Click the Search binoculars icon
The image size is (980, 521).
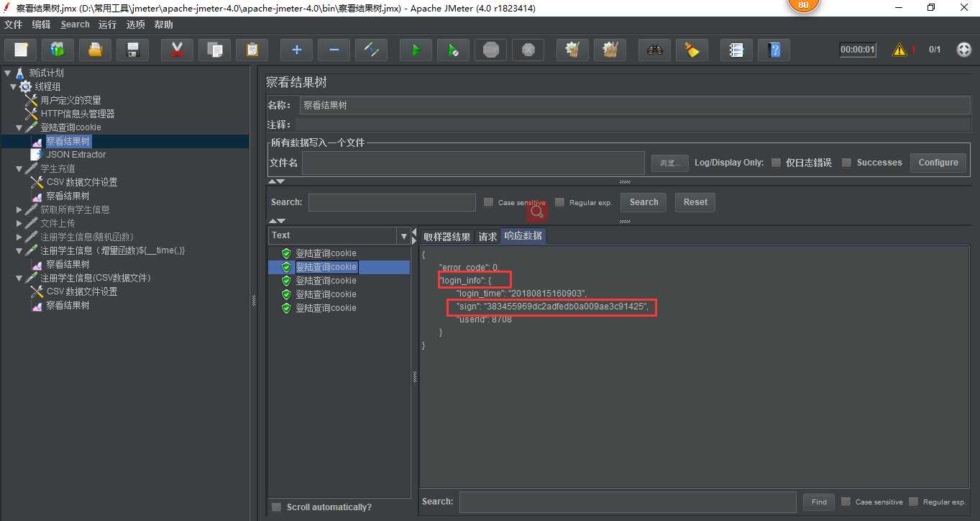(x=654, y=50)
